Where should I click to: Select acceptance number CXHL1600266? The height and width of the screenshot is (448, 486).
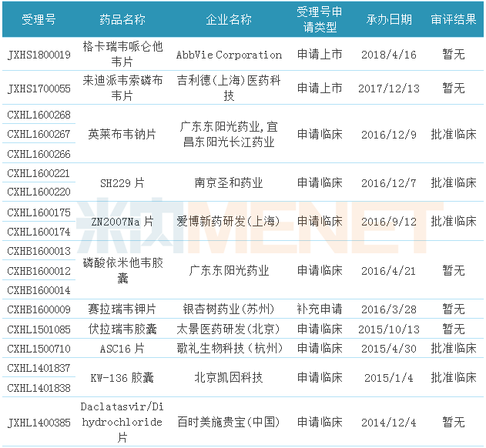[39, 154]
